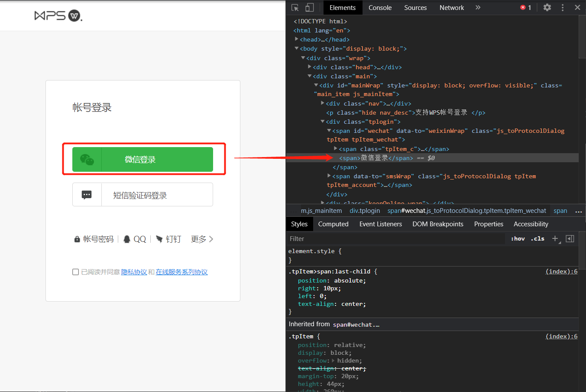The image size is (586, 392).
Task: Click the 微信登录 green login button
Action: tap(142, 159)
